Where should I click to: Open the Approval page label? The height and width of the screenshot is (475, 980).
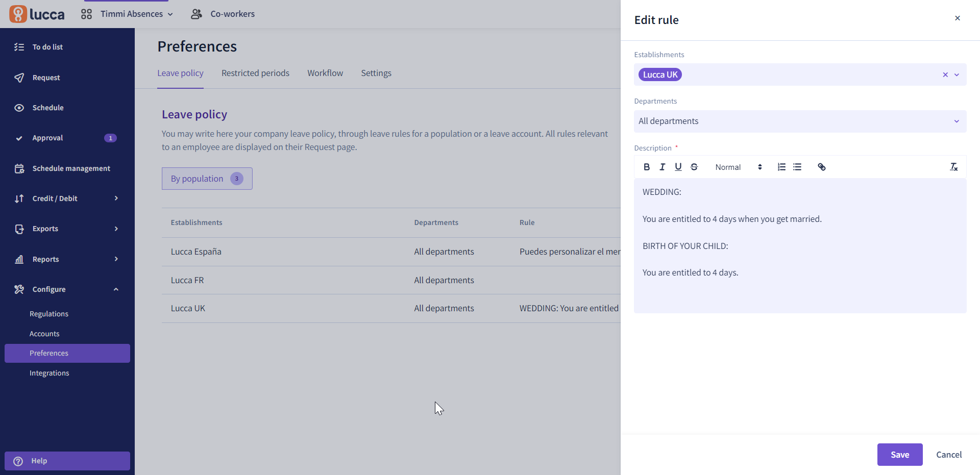pos(47,138)
